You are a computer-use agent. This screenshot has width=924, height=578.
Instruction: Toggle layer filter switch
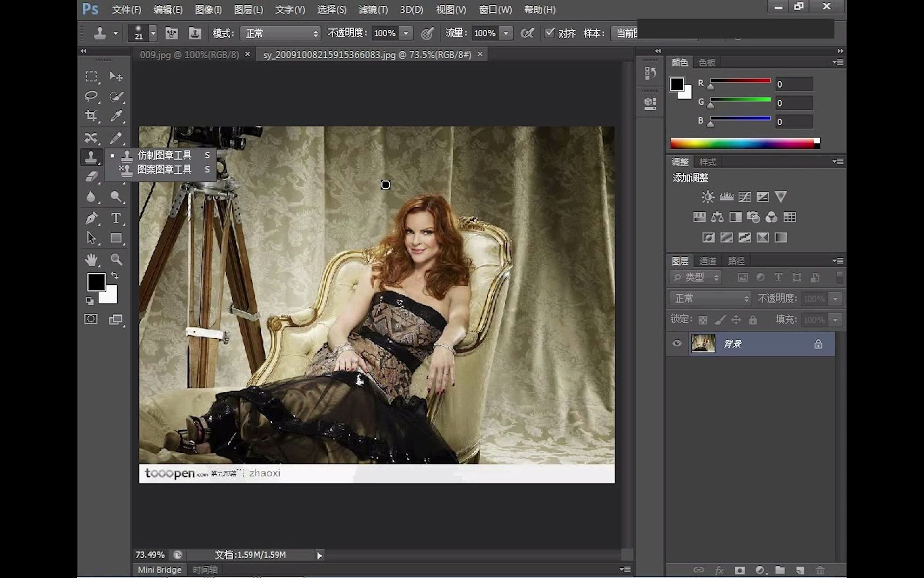[839, 277]
